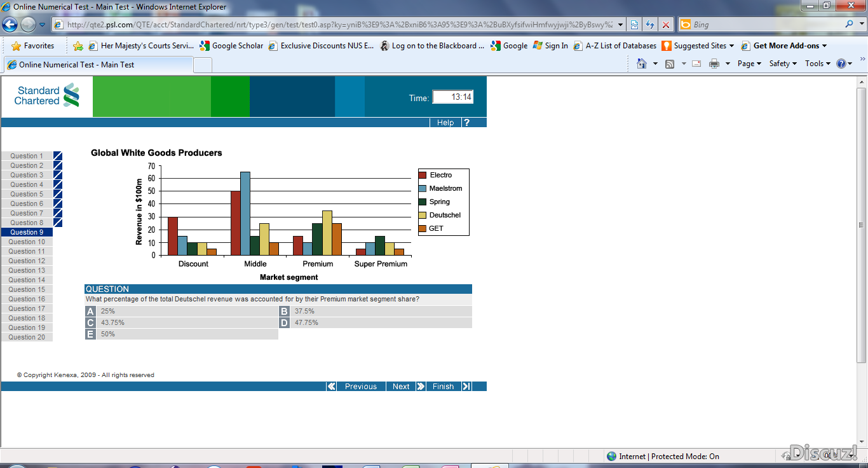Click the Help question mark toolbar icon
Screen dimensions: 868x468
[841, 64]
